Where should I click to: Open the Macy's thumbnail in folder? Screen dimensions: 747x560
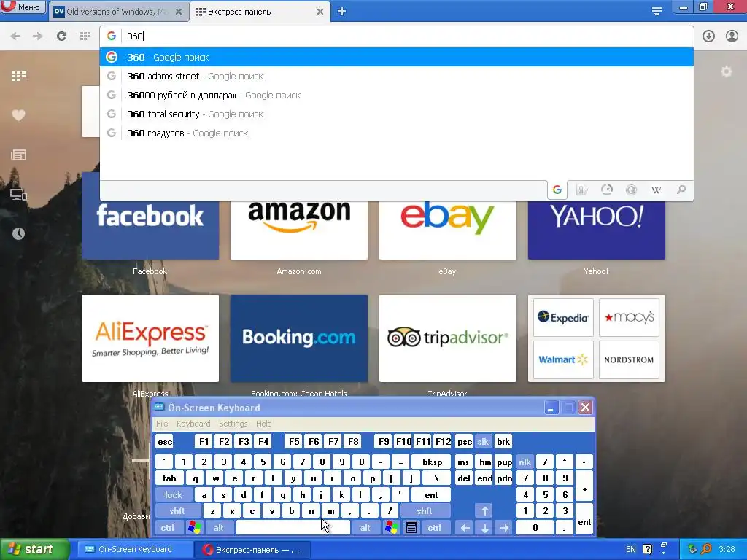(x=629, y=318)
